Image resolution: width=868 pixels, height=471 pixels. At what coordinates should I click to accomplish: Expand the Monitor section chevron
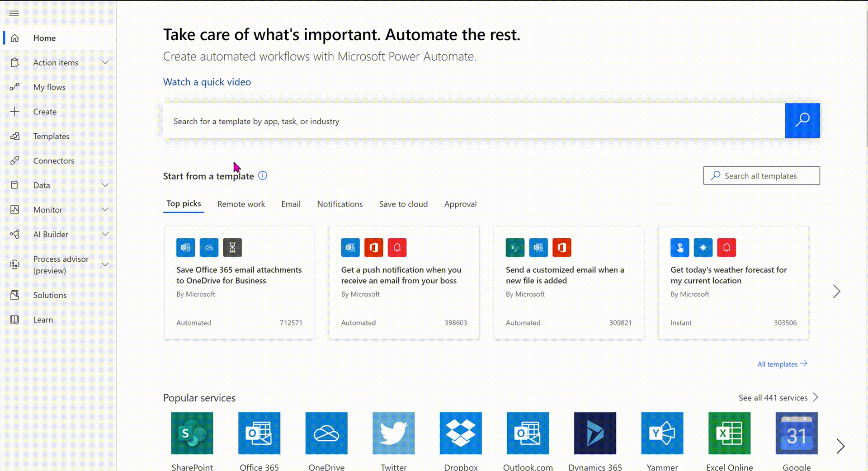tap(105, 209)
